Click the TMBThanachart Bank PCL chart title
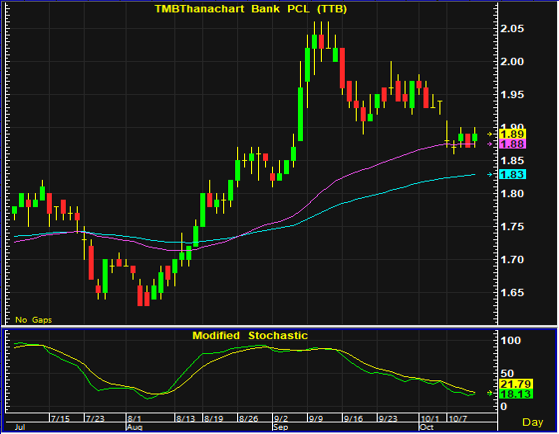Screen dimensions: 559x434 (x=251, y=9)
